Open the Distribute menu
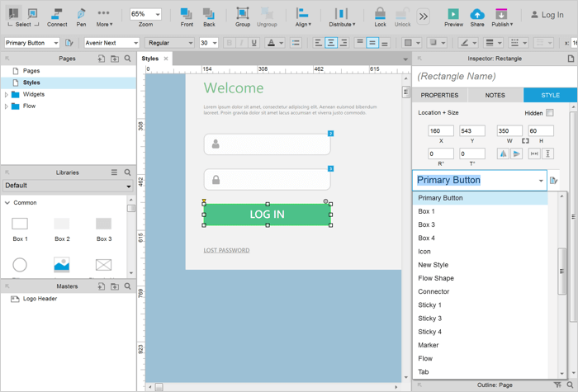 [342, 17]
